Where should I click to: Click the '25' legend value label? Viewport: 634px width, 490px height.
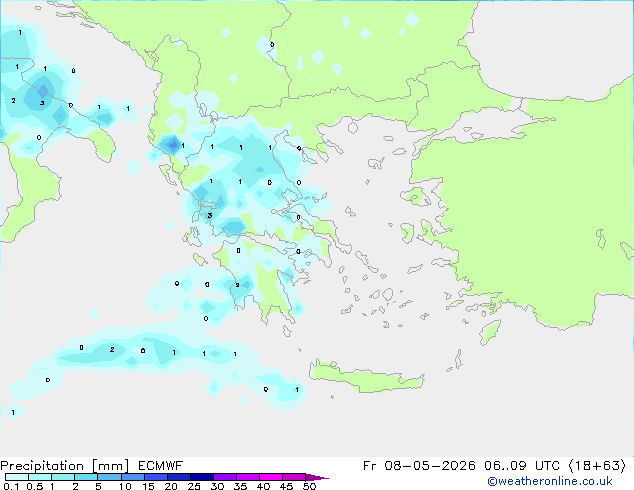tap(194, 486)
